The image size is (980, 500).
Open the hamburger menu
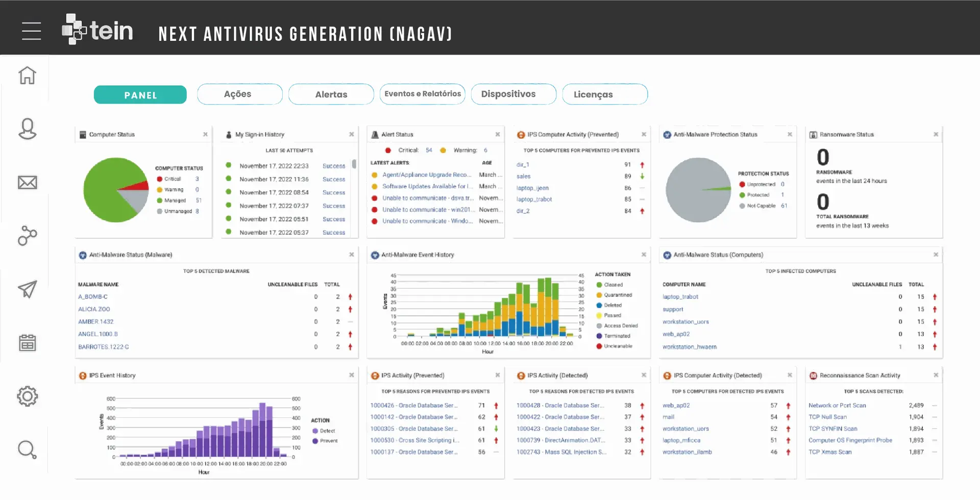(31, 31)
